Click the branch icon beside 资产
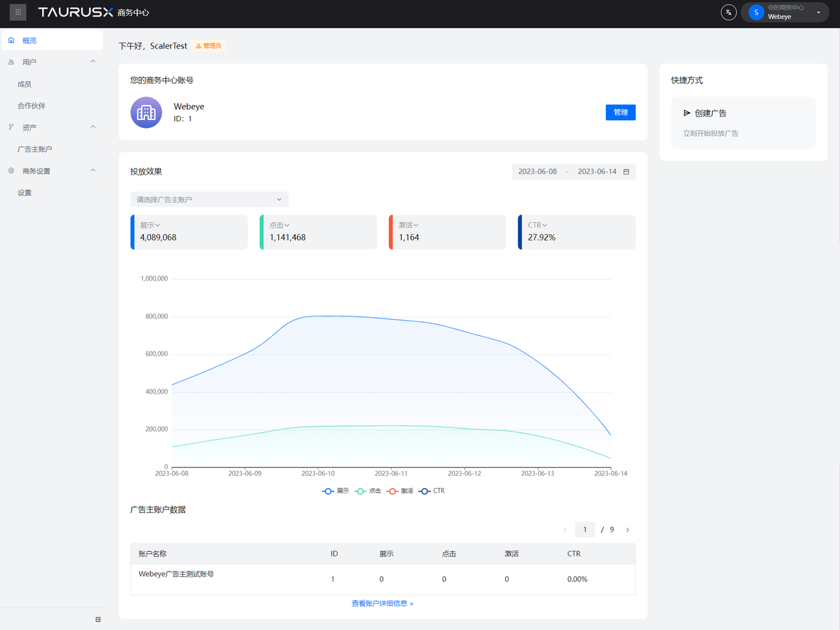The height and width of the screenshot is (630, 840). (11, 127)
